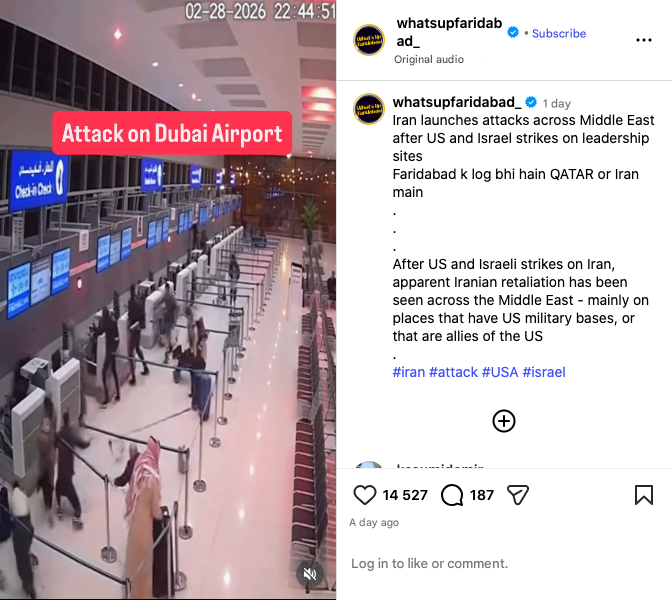This screenshot has width=672, height=600.
Task: Subscribe to whatsupfaridabad_
Action: coord(559,33)
